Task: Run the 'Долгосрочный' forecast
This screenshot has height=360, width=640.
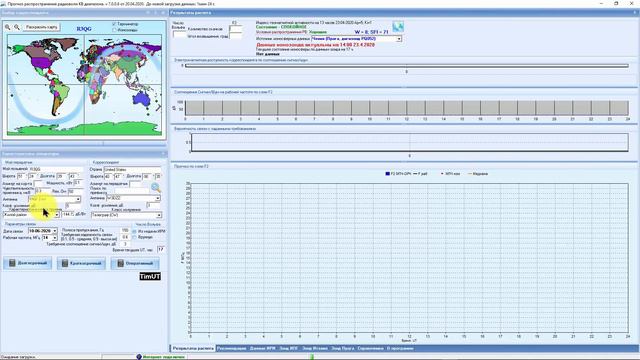Action: (x=28, y=263)
